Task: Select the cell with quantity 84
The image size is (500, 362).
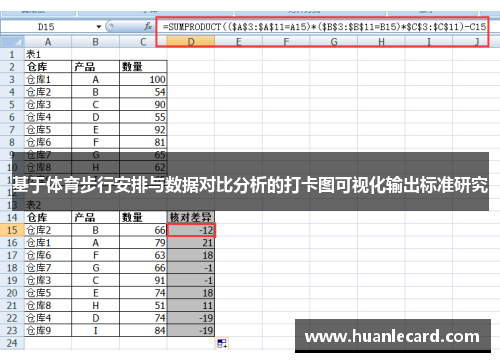Action: [x=143, y=330]
